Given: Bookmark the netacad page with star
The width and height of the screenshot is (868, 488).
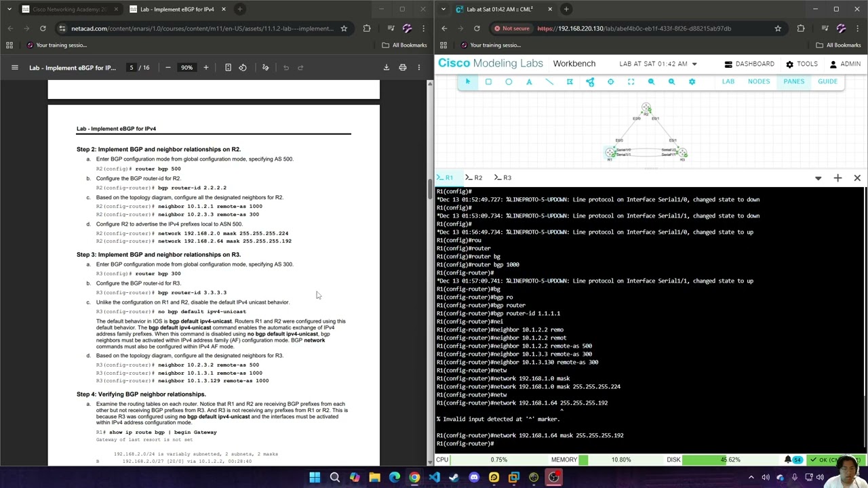Looking at the screenshot, I should [344, 28].
